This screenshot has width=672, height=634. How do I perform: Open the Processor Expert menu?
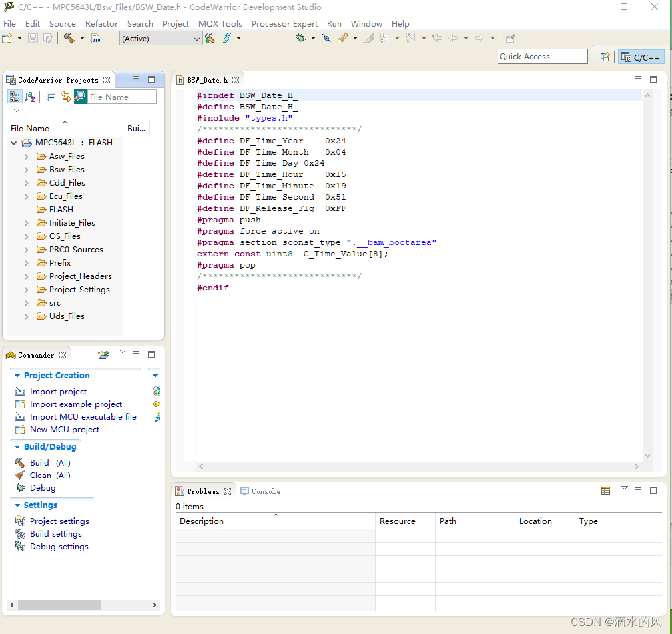(284, 23)
